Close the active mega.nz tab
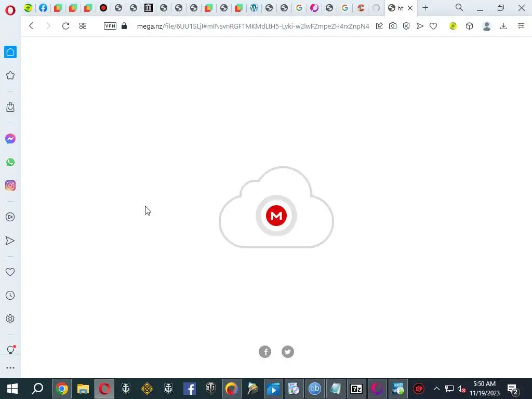 (410, 8)
